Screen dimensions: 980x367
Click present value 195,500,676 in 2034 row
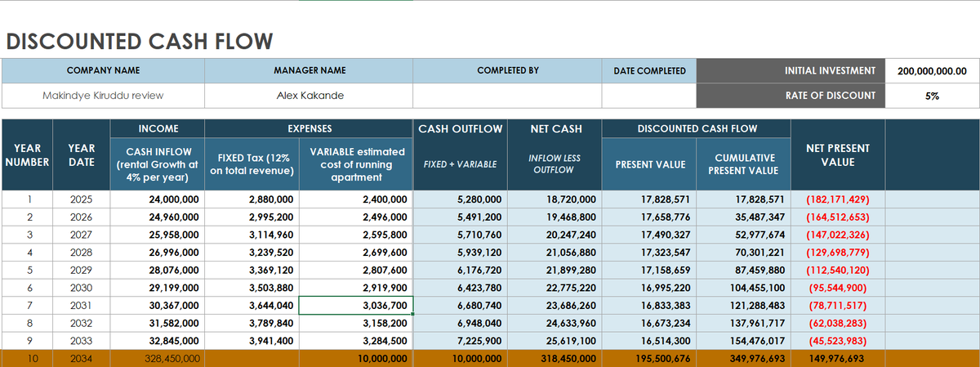coord(648,359)
